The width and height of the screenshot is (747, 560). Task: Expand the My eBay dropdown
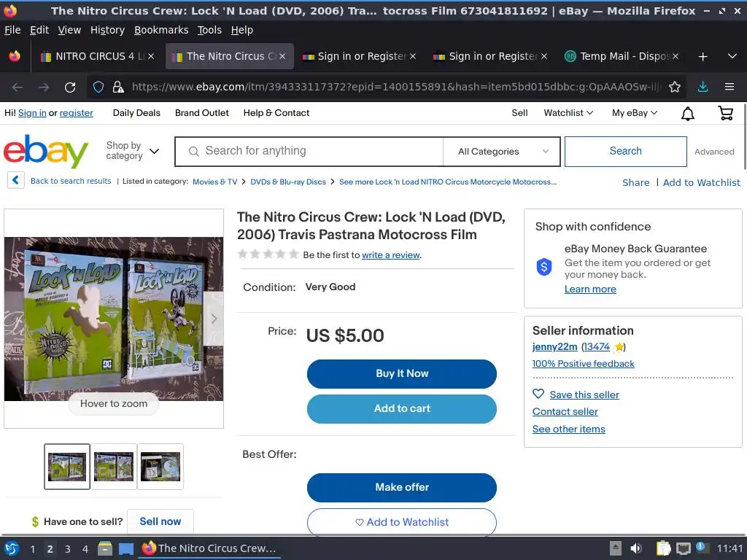click(635, 113)
